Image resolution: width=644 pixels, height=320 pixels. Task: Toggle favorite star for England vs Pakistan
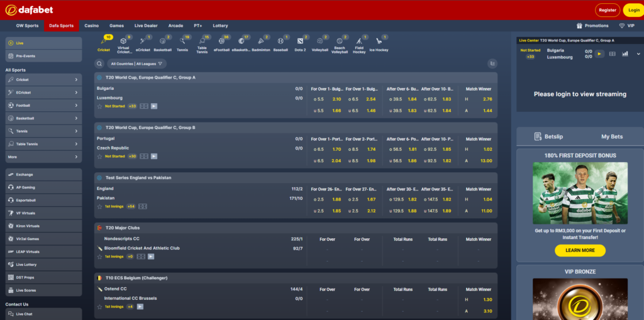99,206
